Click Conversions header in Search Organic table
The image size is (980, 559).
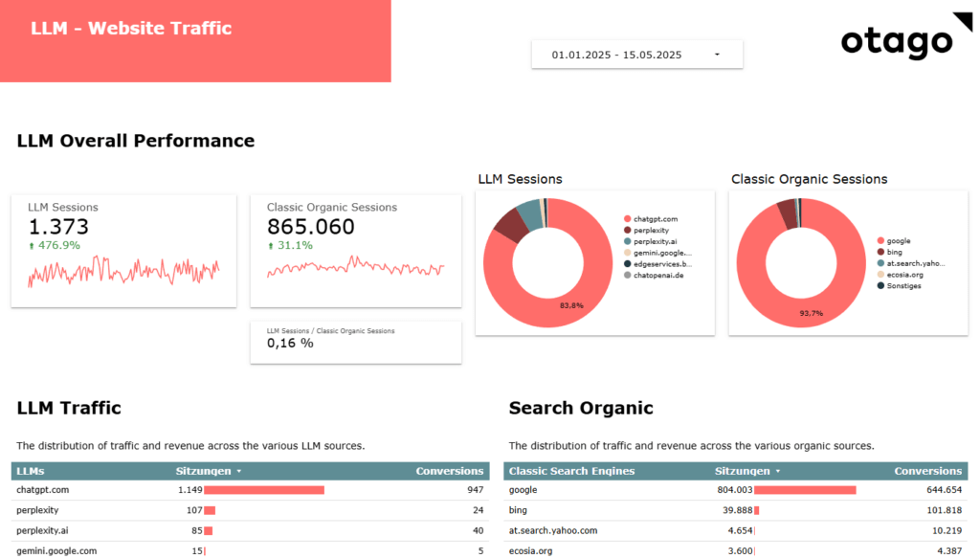[x=927, y=471]
